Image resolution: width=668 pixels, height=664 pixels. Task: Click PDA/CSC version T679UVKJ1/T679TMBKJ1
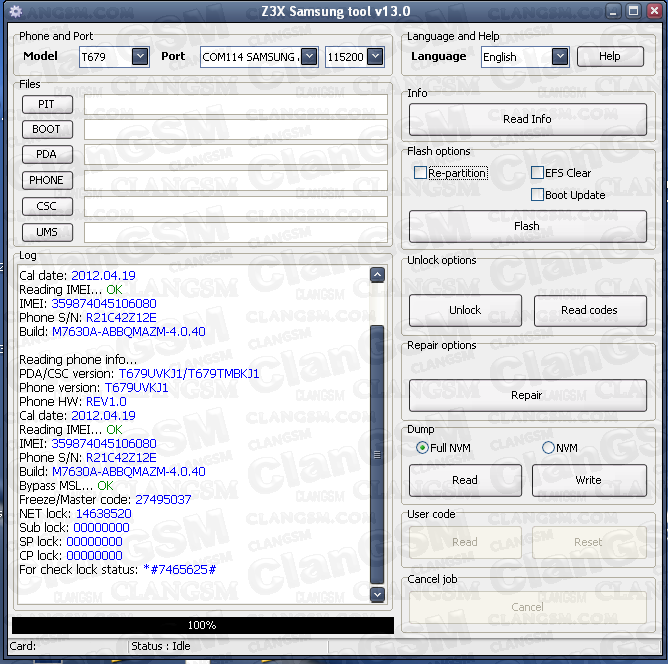[189, 374]
